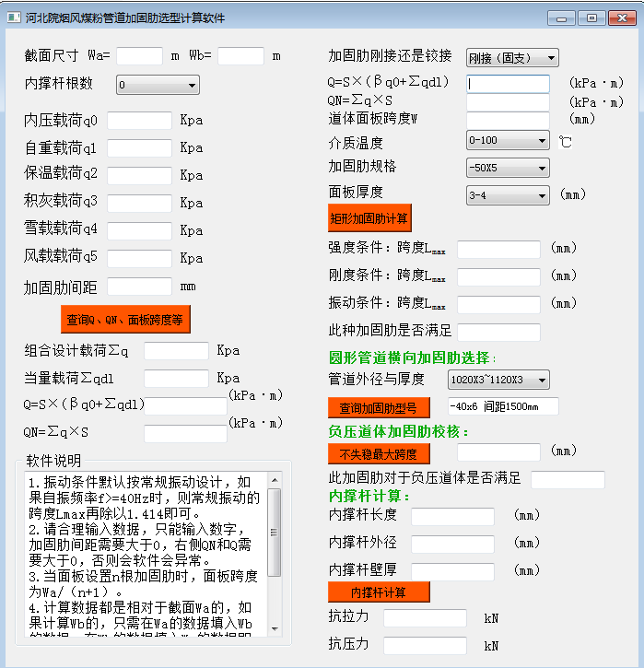The width and height of the screenshot is (644, 668).
Task: Click the 组合设计载荷Σq output field
Action: 176,351
